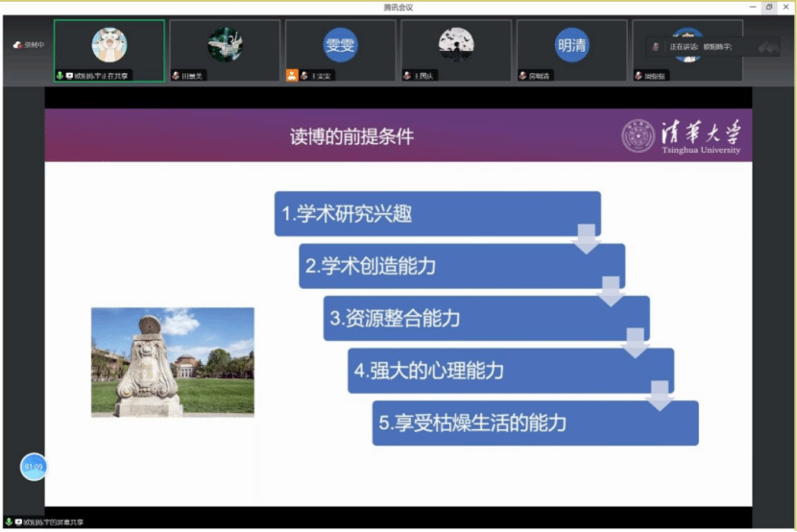797x532 pixels.
Task: Click the green microphone icon on the sharing presenter tile
Action: (60, 76)
